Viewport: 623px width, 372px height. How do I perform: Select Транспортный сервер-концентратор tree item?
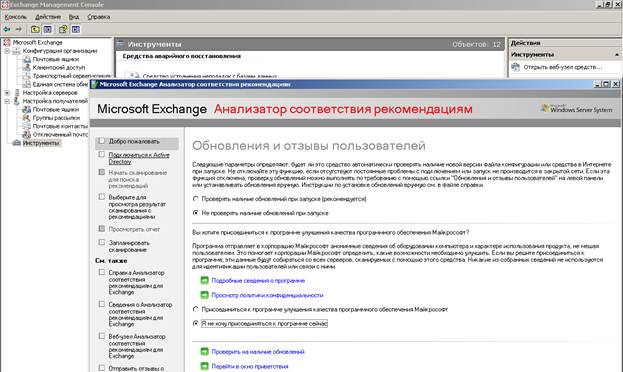[x=72, y=76]
